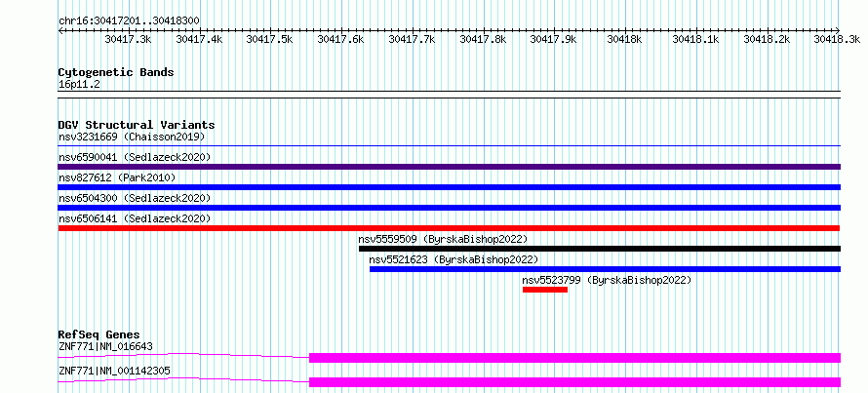The height and width of the screenshot is (393, 868).
Task: Open variant nsv5523799 (ByrskaBishop2022) label
Action: [x=608, y=280]
